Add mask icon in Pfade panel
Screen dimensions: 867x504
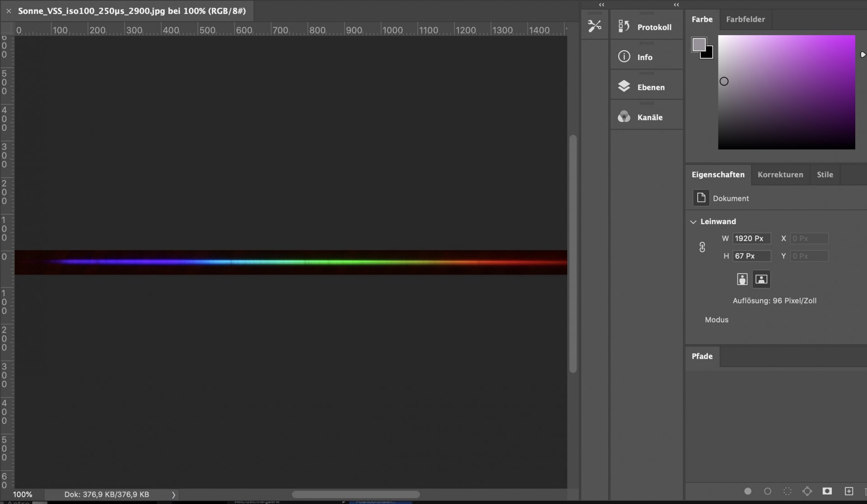(x=827, y=491)
